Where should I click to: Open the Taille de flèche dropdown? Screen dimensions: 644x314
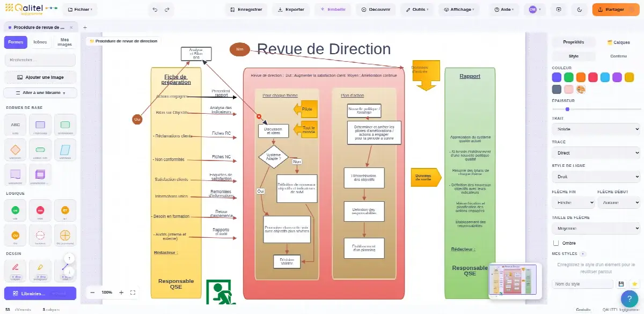596,228
